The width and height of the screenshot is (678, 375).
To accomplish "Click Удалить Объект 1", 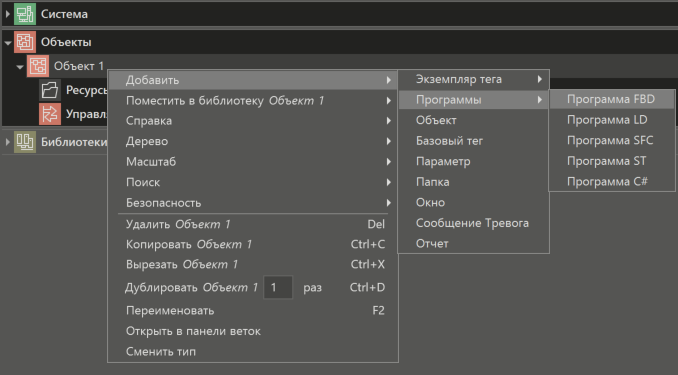I will tap(253, 224).
